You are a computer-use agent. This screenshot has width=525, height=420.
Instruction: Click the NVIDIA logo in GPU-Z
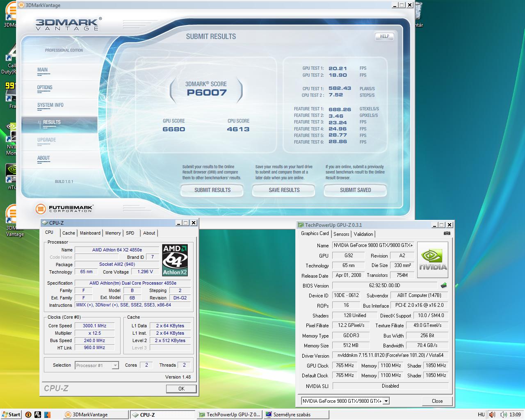coord(433,260)
